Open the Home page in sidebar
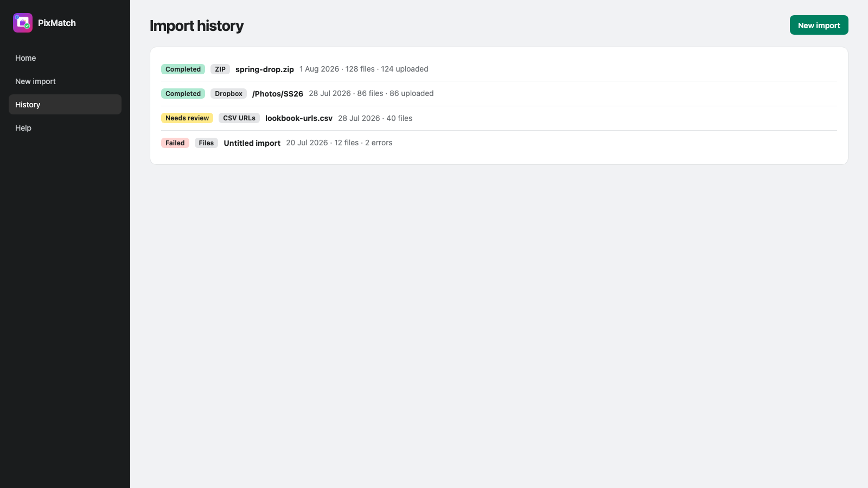This screenshot has height=488, width=868. (x=65, y=58)
